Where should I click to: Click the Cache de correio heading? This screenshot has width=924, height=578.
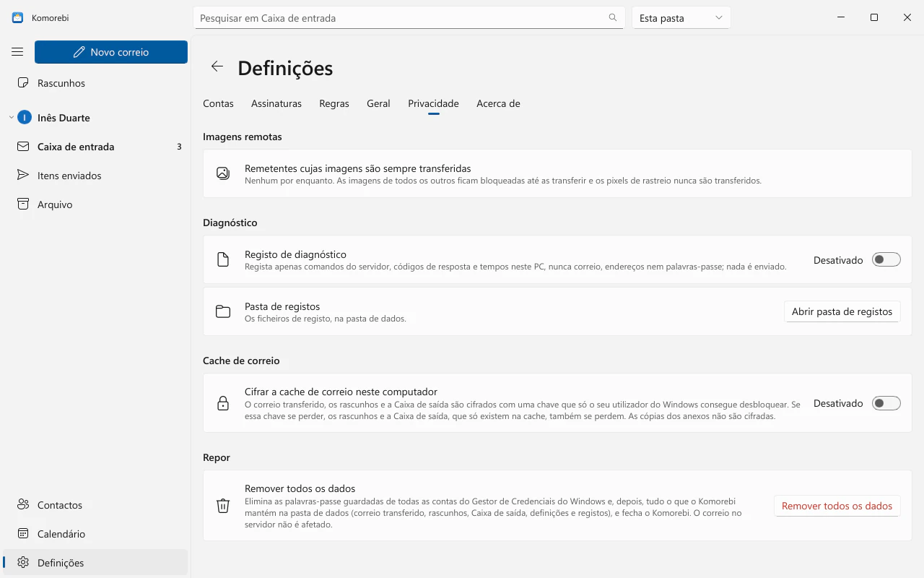click(x=241, y=361)
